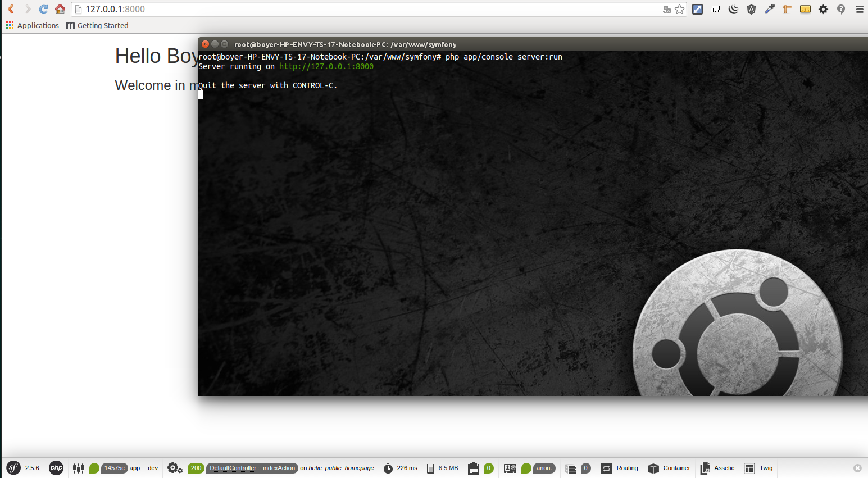Open the jQuery extension icon
868x478 pixels.
tap(733, 9)
